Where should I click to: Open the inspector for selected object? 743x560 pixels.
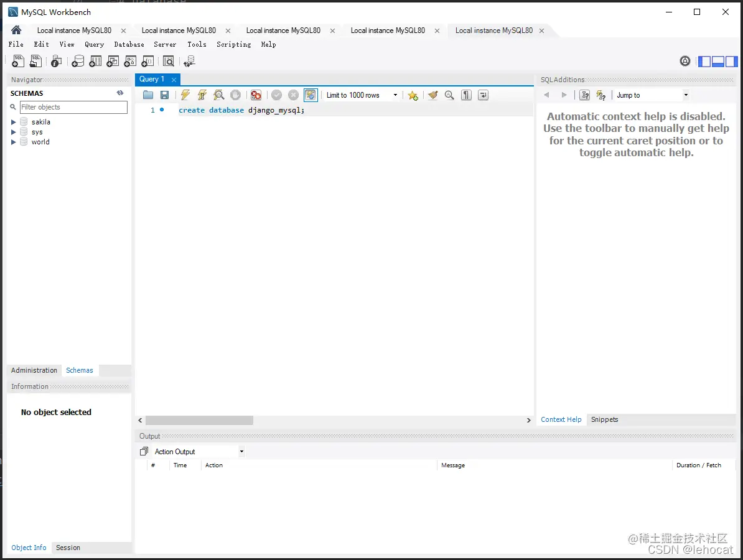tap(57, 61)
